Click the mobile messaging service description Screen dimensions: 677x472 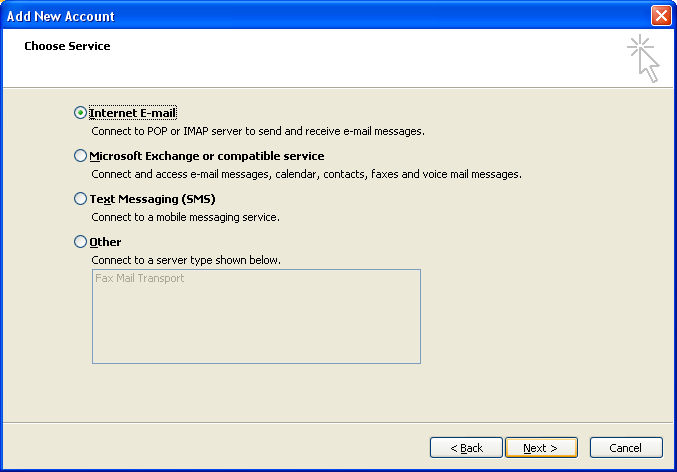[185, 217]
